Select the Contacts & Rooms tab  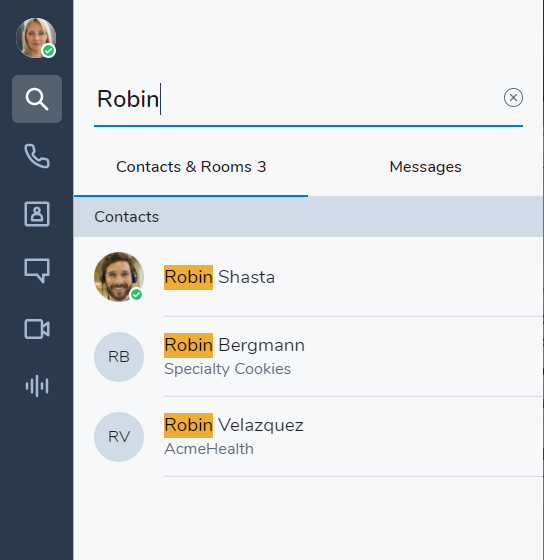191,167
